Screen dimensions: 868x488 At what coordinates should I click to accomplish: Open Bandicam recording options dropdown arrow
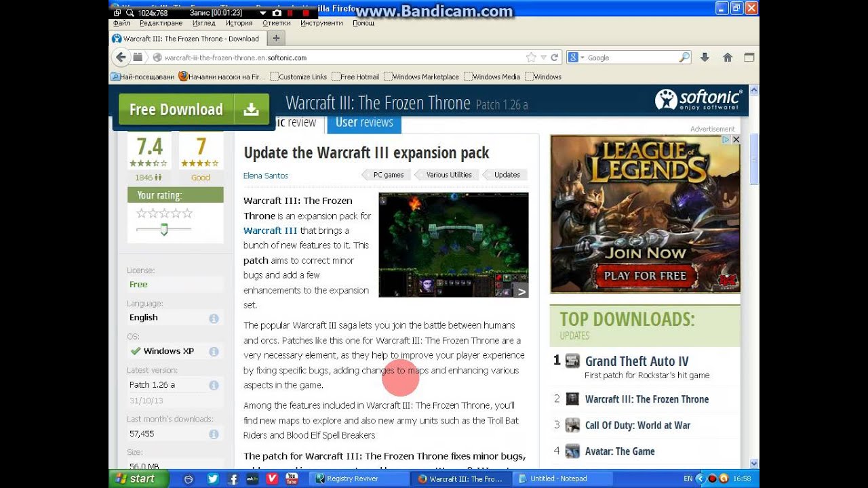[262, 13]
